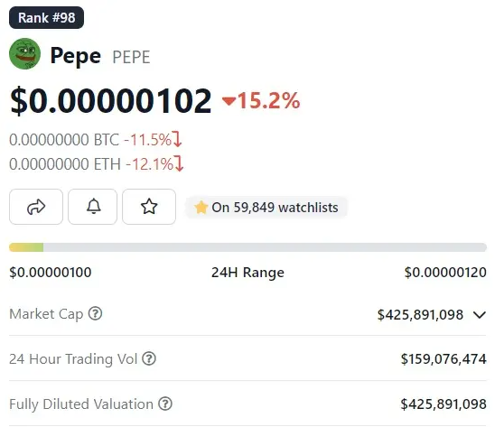Expand the Market Cap chevron
Screen dimensions: 504x427
(x=480, y=314)
